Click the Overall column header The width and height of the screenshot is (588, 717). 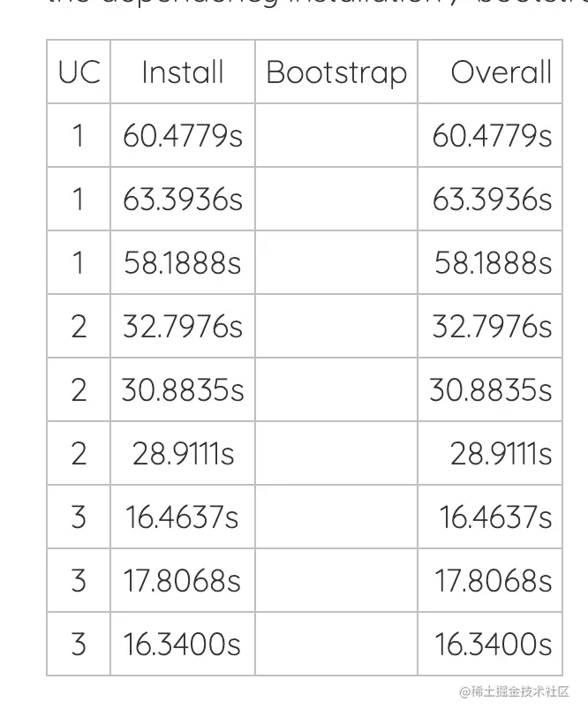[x=490, y=72]
